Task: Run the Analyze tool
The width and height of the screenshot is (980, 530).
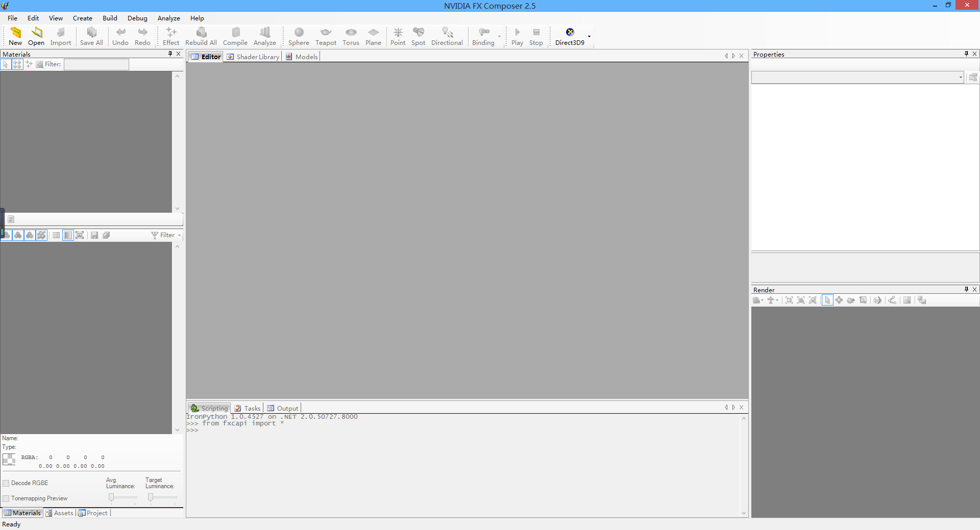Action: coord(264,36)
